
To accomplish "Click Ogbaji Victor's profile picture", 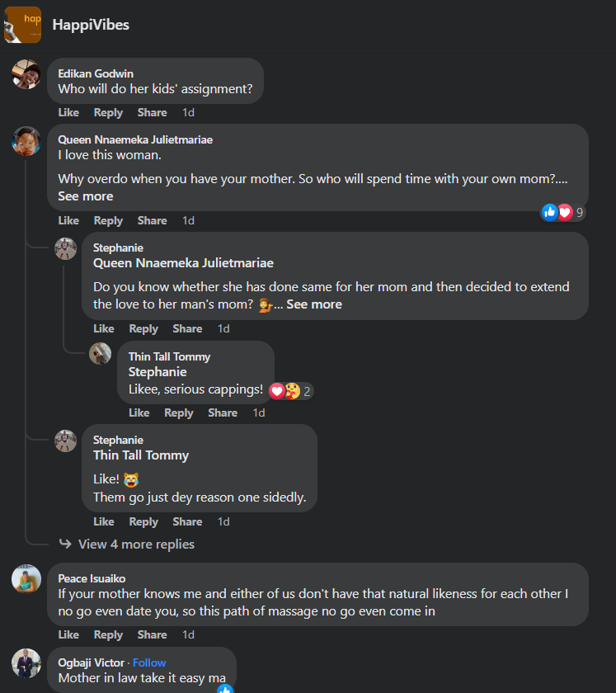I will 26,663.
